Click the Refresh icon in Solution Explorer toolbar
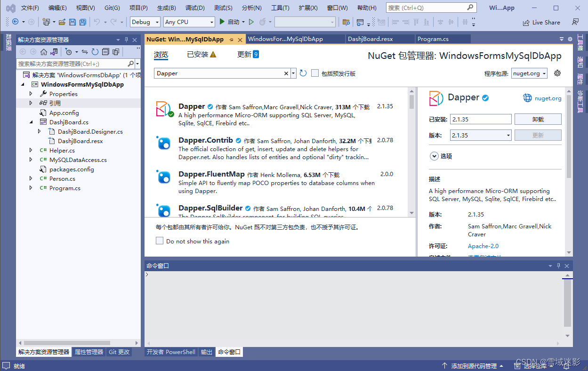Viewport: 588px width, 371px height. point(95,52)
